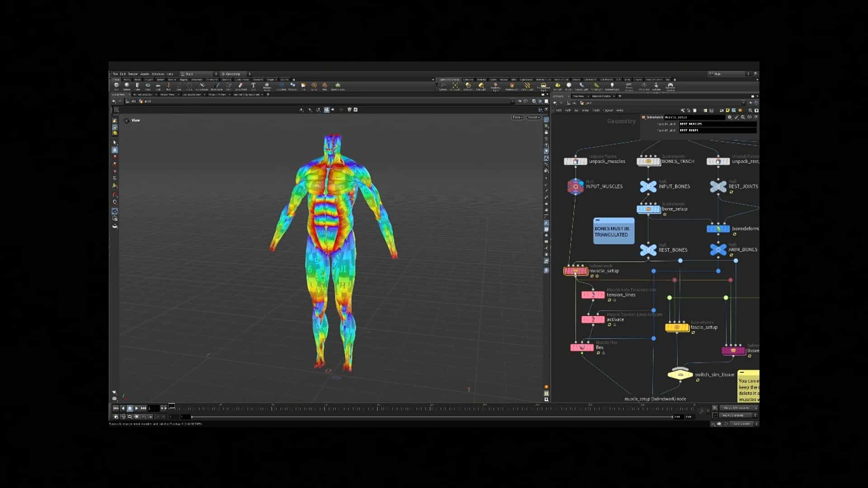Click the Polygon Text tool on the shelf
This screenshot has height=488, width=868.
253,86
